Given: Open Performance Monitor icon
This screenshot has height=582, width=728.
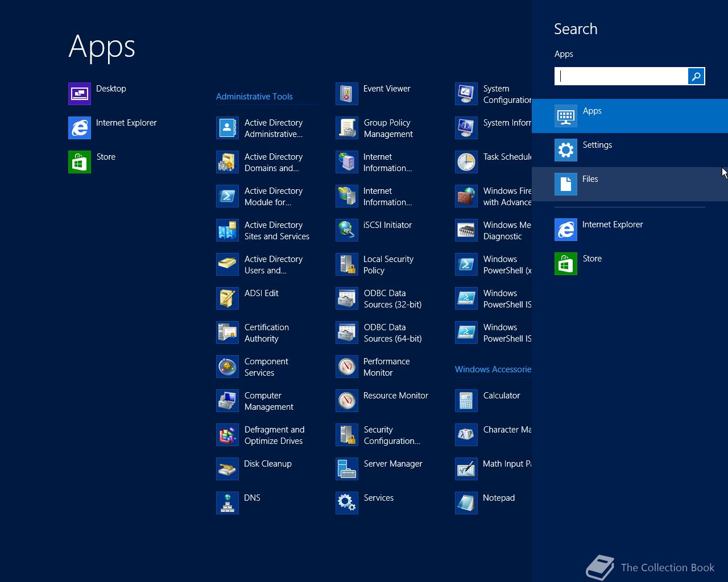Looking at the screenshot, I should (x=347, y=367).
